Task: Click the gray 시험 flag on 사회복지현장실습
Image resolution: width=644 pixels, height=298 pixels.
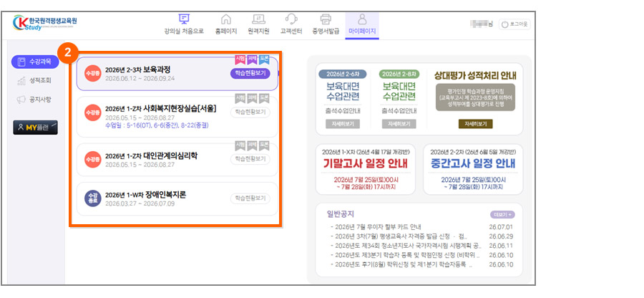Action: coord(240,98)
